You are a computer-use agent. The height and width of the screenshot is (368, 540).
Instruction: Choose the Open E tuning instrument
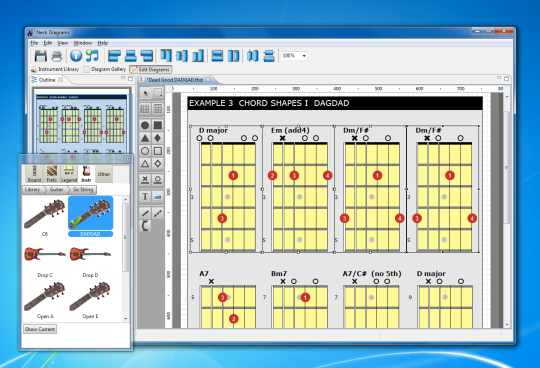pyautogui.click(x=90, y=299)
